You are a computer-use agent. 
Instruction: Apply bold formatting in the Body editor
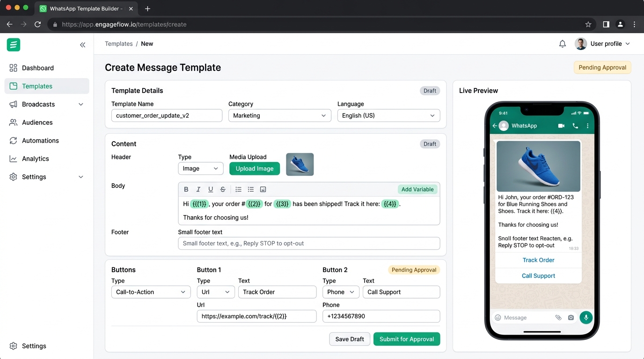[x=186, y=189]
